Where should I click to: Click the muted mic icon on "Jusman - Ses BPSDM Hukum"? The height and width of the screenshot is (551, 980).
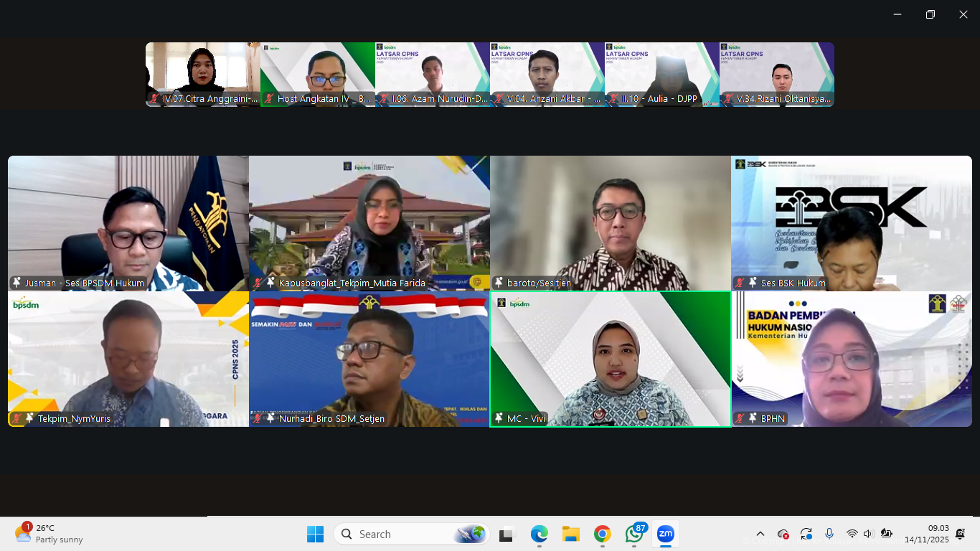(16, 283)
